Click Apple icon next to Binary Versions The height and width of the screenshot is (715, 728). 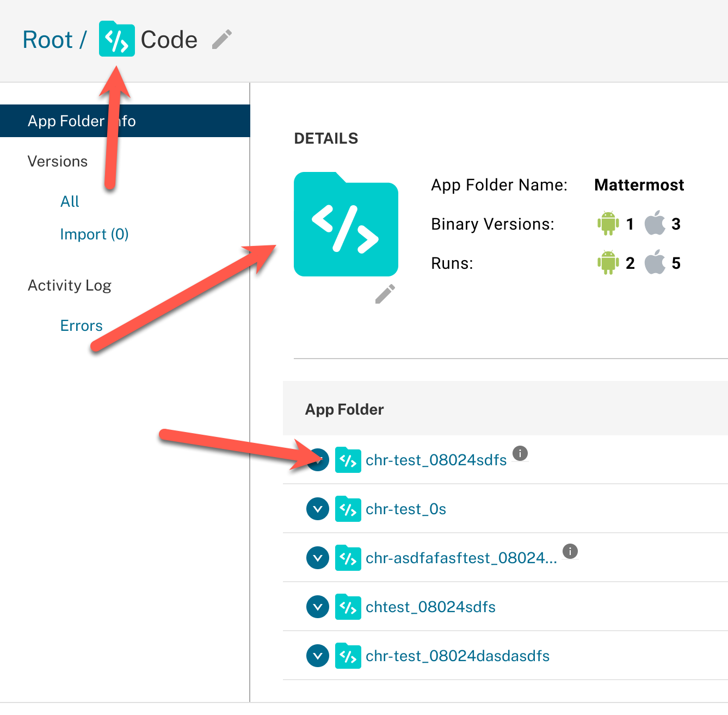(655, 223)
